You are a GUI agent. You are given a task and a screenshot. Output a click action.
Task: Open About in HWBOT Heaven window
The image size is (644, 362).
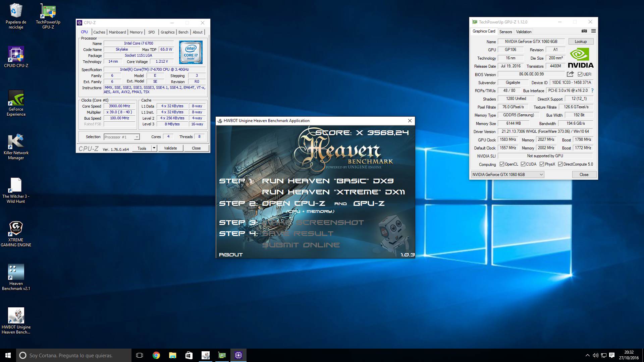[231, 255]
